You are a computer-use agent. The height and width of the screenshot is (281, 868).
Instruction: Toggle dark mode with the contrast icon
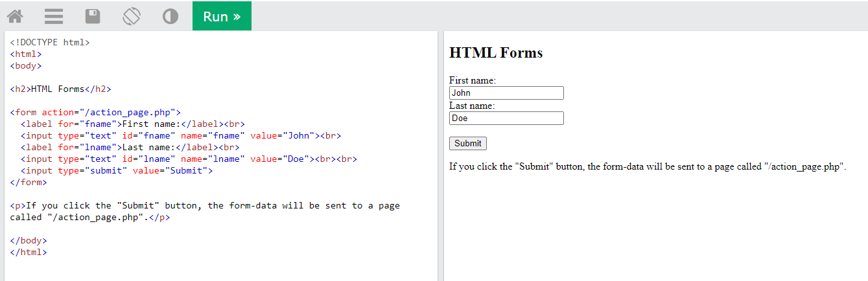[x=170, y=16]
